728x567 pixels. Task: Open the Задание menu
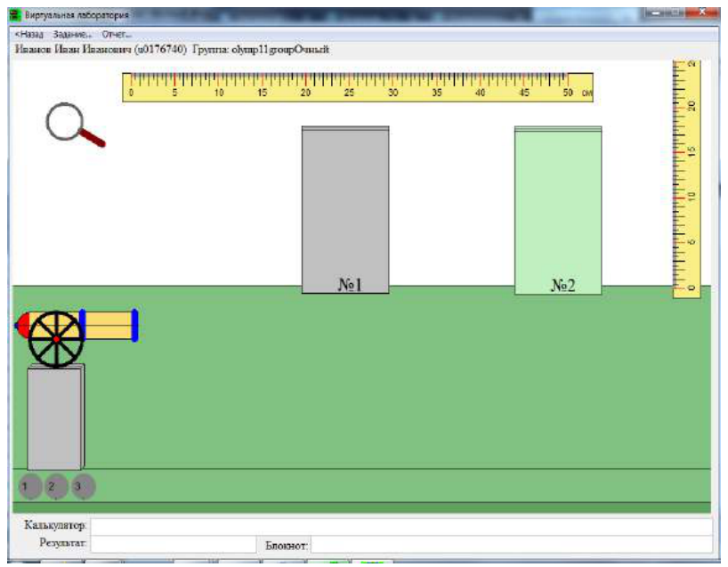[x=72, y=35]
